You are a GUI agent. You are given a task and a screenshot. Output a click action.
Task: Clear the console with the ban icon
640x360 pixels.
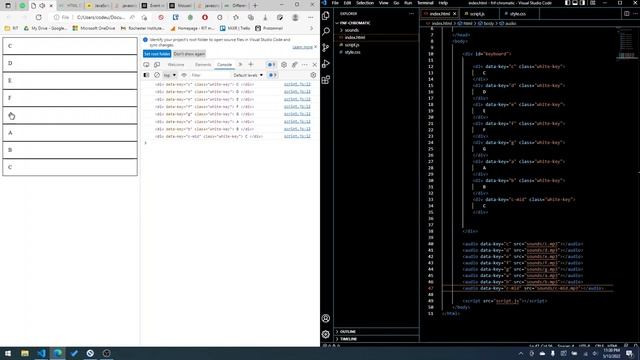click(157, 75)
